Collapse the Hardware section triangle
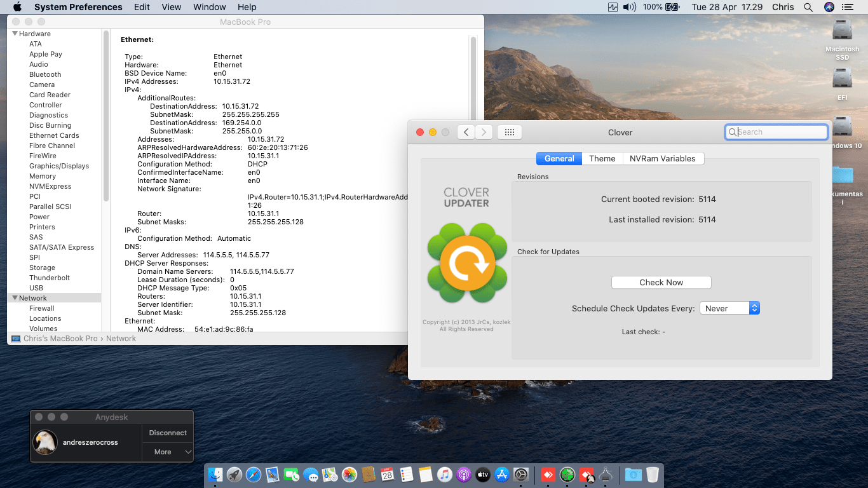This screenshot has width=868, height=488. [x=15, y=34]
